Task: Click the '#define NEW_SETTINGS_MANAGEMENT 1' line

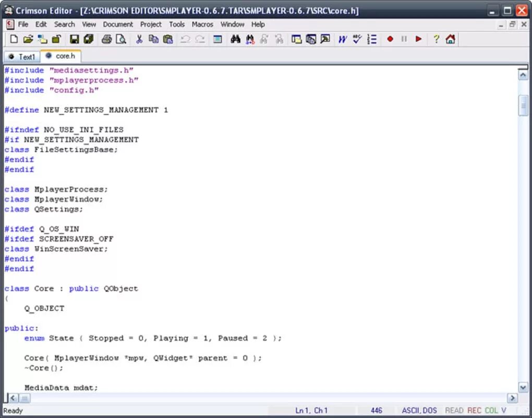Action: 86,110
